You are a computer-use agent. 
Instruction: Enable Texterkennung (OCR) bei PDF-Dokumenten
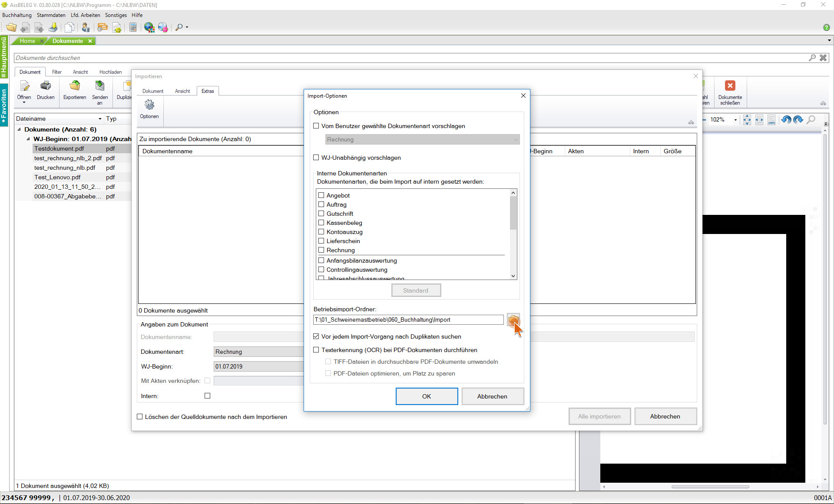point(316,350)
